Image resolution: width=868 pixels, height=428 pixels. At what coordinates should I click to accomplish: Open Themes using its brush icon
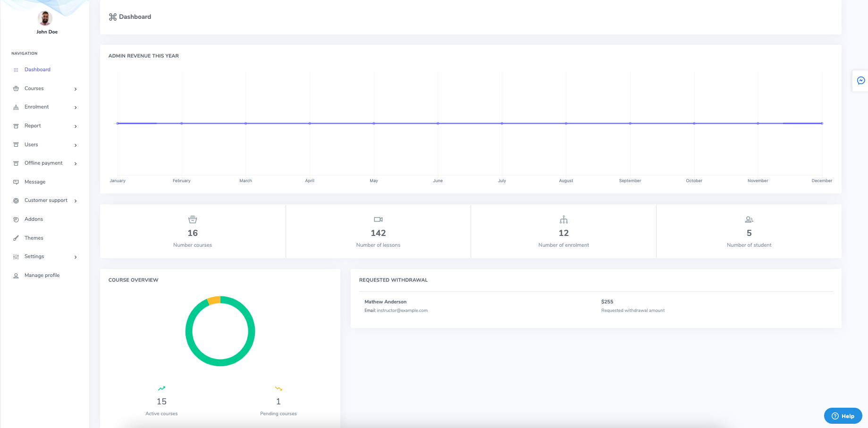click(x=16, y=238)
